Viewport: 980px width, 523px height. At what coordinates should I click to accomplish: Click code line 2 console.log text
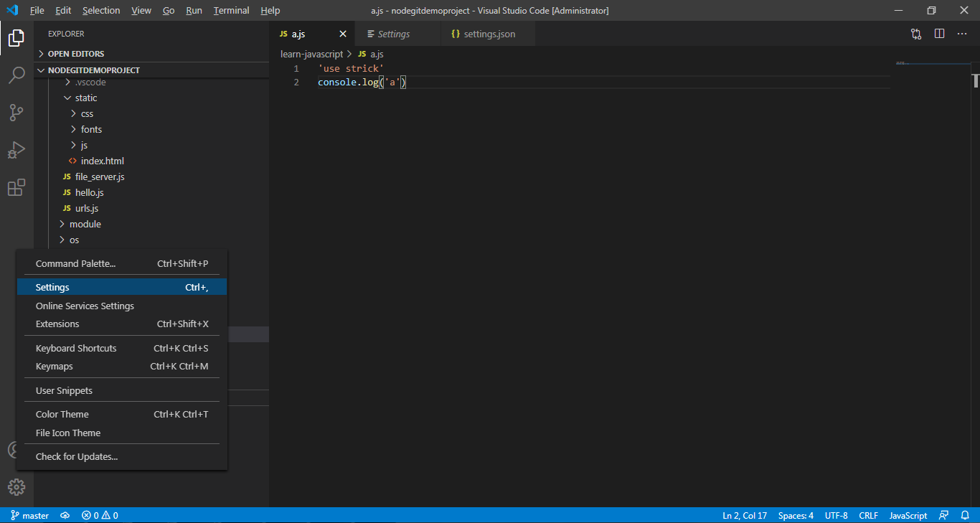pyautogui.click(x=362, y=83)
